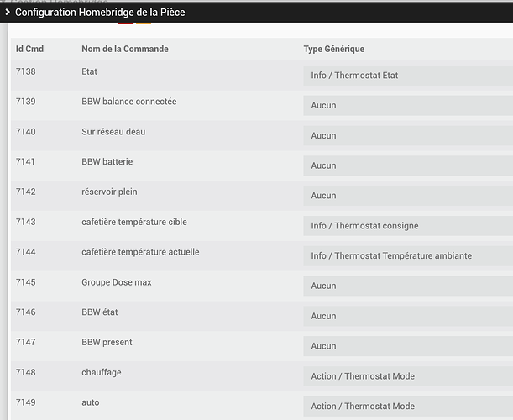Select command name cafetière température cible

134,222
